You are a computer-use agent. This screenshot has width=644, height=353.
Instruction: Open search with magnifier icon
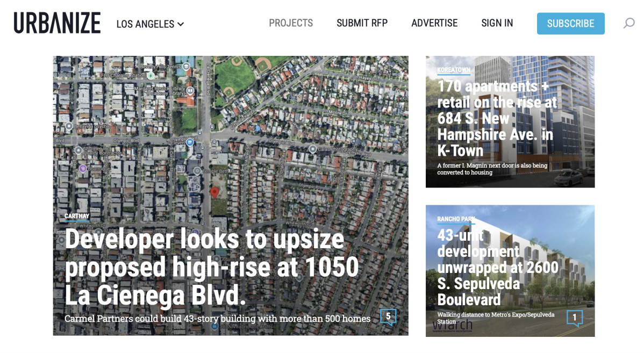[629, 23]
